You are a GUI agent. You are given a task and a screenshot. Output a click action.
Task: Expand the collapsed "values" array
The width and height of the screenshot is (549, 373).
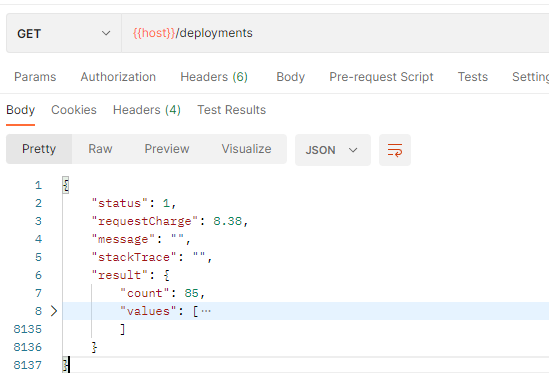coord(54,311)
